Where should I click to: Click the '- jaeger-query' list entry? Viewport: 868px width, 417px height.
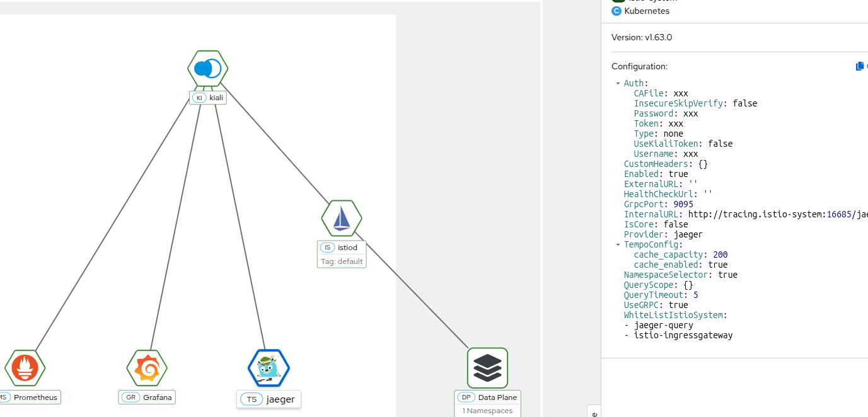[659, 325]
